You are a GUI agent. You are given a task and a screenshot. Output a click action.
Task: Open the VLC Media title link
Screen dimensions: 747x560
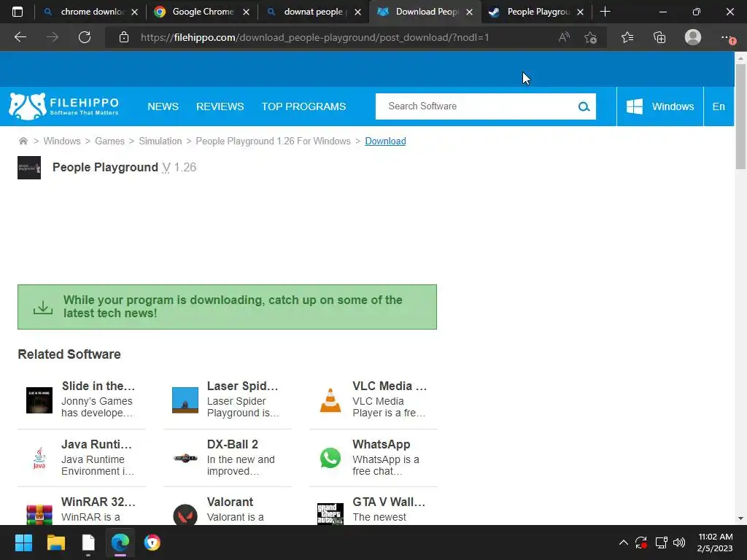tap(390, 386)
